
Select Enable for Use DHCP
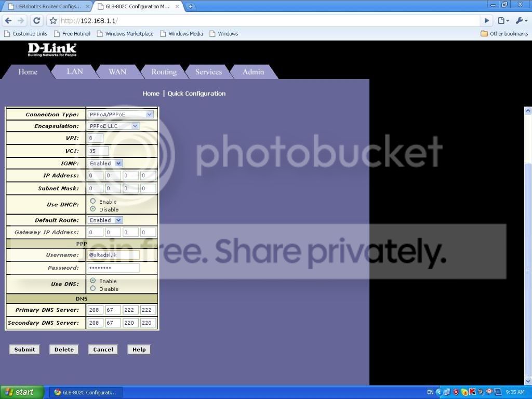(92, 201)
